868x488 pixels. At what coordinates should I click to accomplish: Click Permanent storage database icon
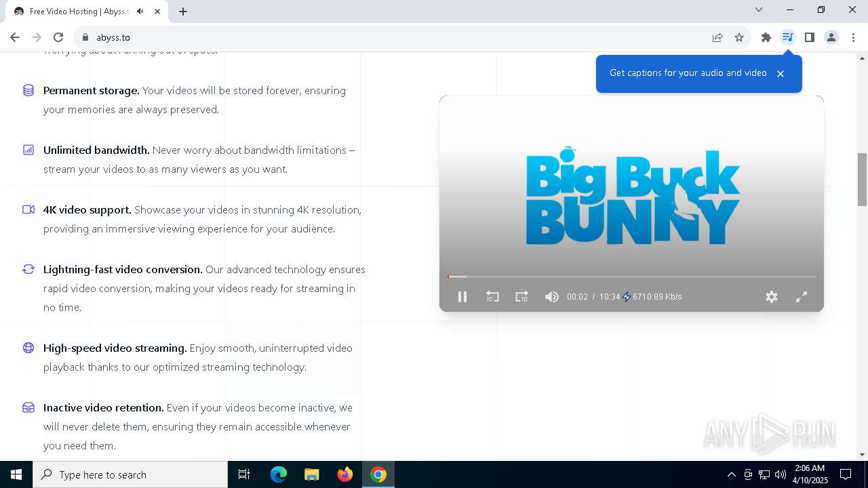pos(28,90)
